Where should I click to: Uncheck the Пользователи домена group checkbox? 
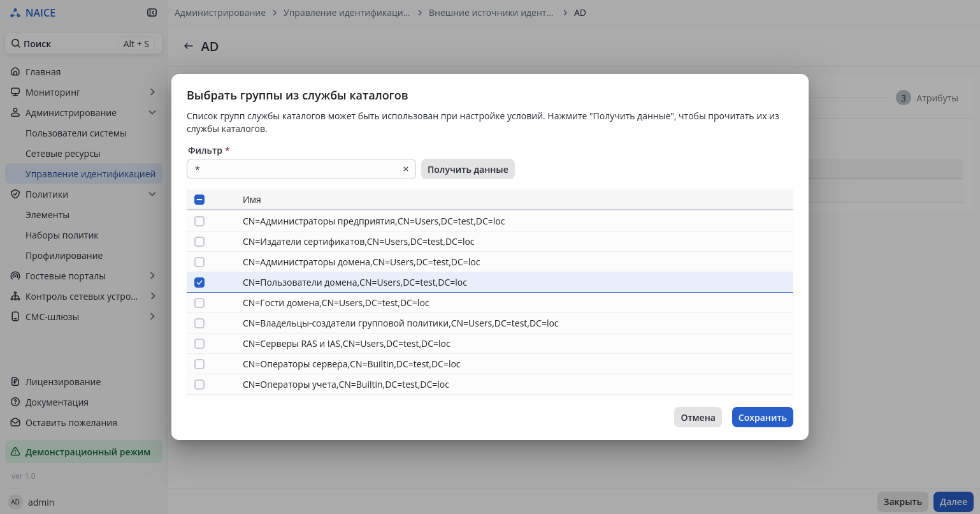tap(199, 283)
